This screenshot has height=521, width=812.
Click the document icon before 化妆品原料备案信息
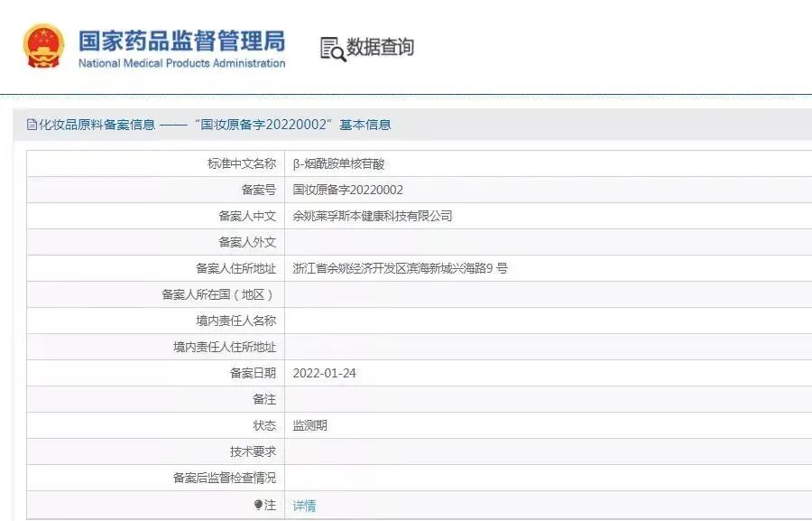tap(30, 124)
